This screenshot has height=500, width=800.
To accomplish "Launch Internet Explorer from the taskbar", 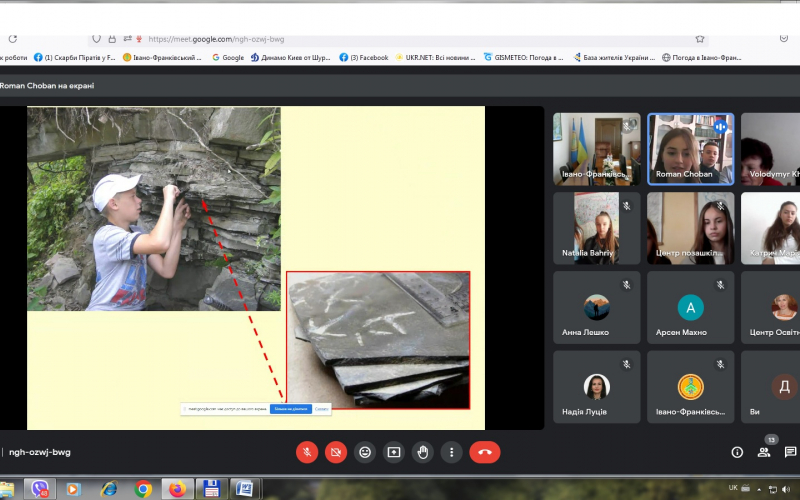I will 109,489.
